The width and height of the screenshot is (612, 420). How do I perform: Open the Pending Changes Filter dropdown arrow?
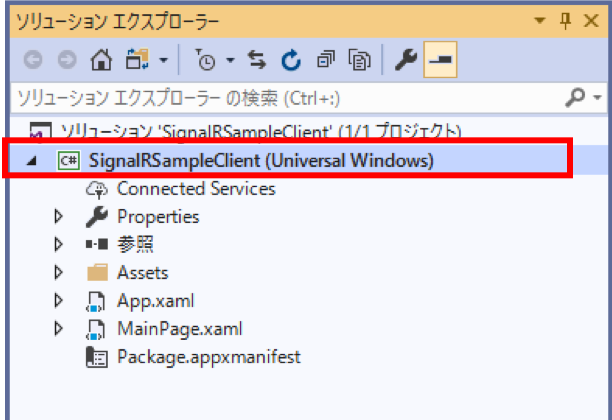230,60
